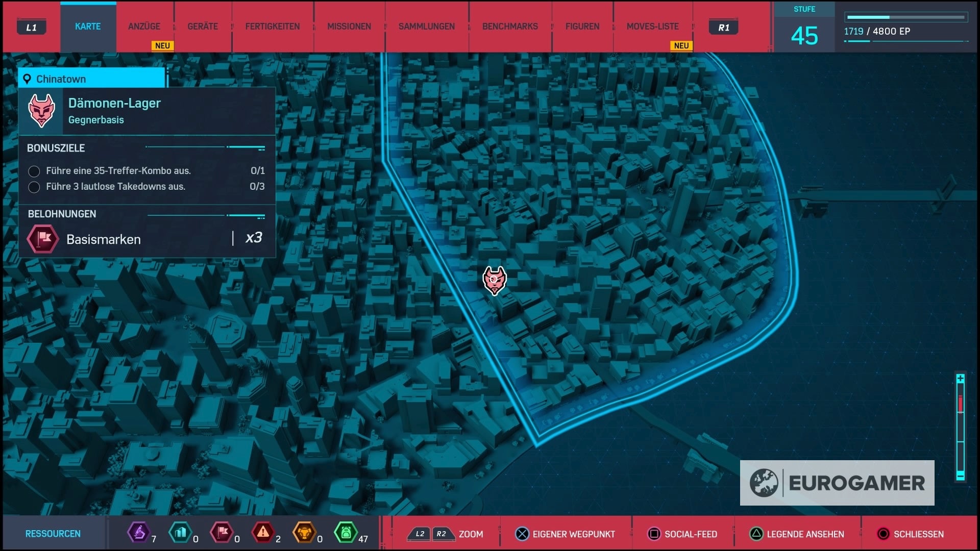Image resolution: width=980 pixels, height=551 pixels.
Task: Click the demon mask icon in info panel
Action: point(41,111)
